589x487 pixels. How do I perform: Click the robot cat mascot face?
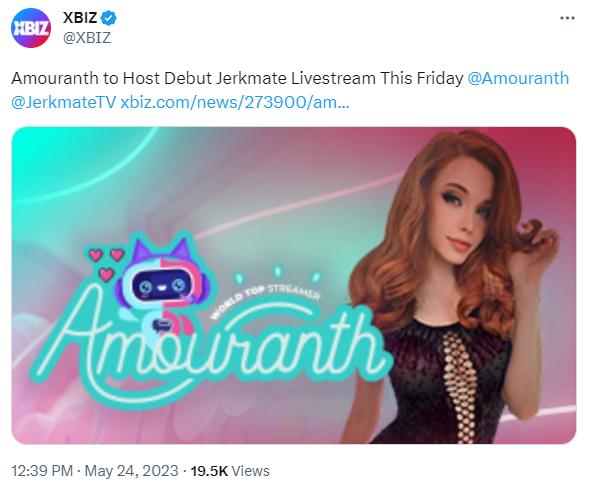click(163, 284)
